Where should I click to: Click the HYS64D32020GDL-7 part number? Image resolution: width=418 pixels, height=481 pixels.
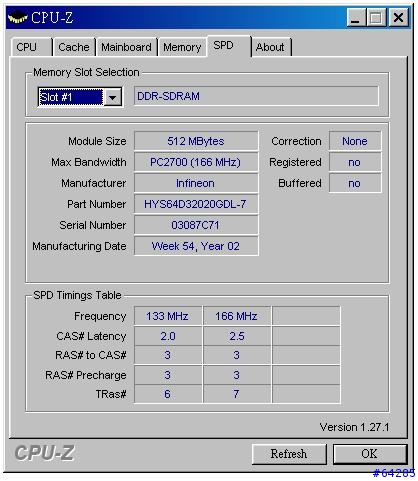point(196,204)
